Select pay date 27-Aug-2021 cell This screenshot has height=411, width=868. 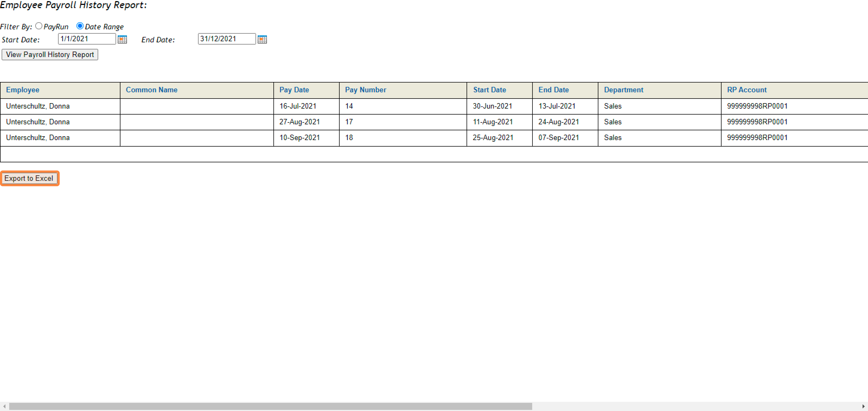tap(306, 122)
